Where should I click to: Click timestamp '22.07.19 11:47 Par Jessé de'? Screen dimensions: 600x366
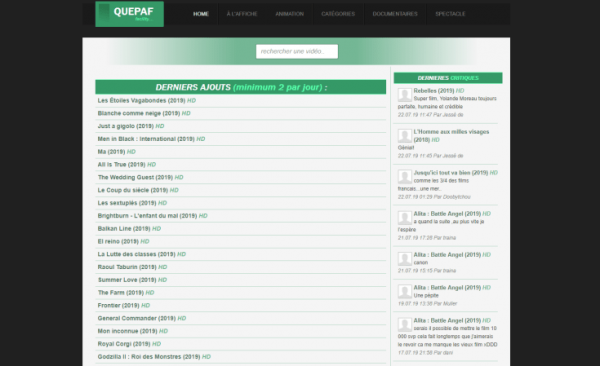point(430,115)
